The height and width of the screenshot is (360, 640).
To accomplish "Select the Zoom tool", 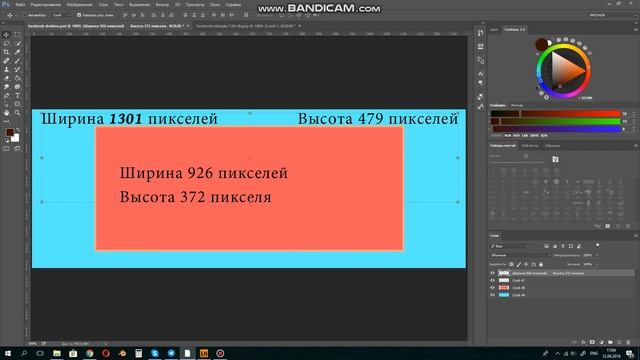I will [x=17, y=113].
